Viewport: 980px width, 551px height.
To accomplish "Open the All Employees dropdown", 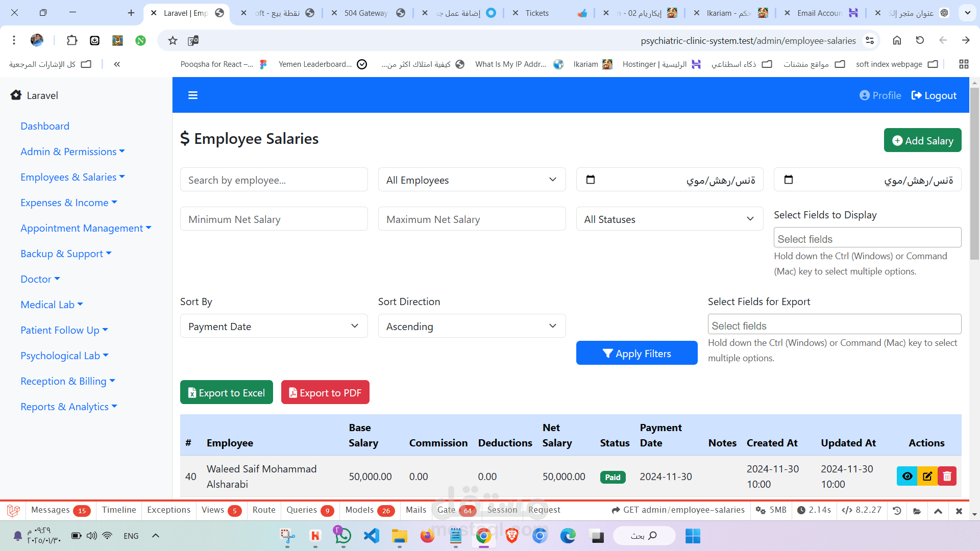I will pyautogui.click(x=471, y=180).
